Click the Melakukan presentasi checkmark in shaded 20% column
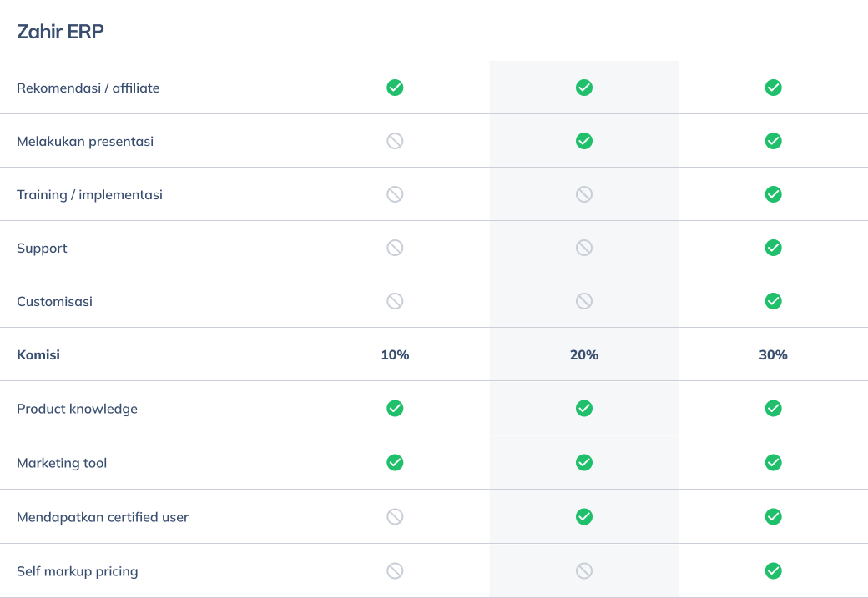 [584, 141]
